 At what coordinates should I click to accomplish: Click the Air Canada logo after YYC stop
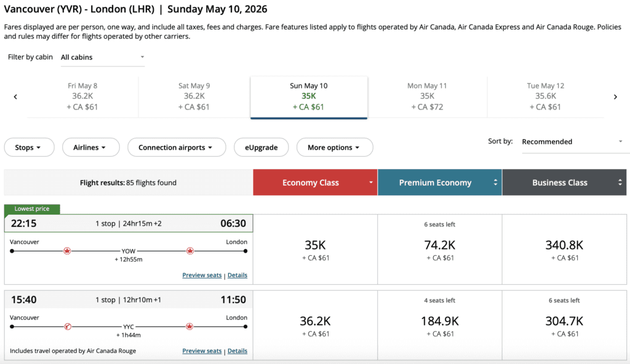[190, 326]
